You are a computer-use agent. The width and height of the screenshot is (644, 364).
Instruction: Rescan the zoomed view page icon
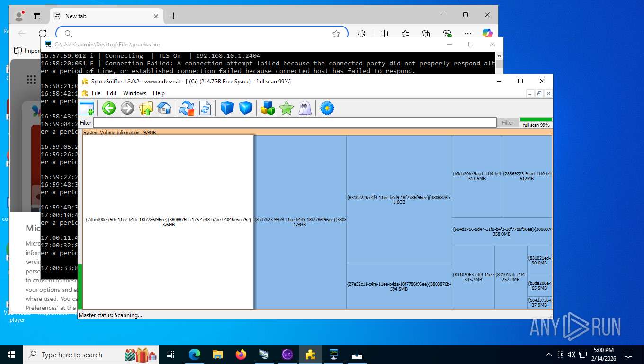pos(205,108)
